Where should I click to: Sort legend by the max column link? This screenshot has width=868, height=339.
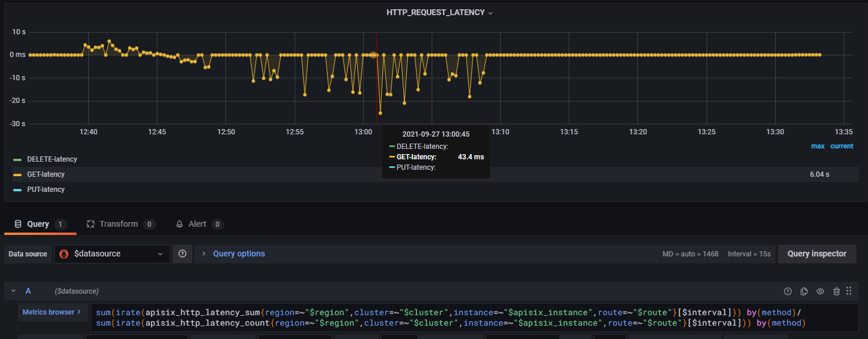tap(817, 146)
